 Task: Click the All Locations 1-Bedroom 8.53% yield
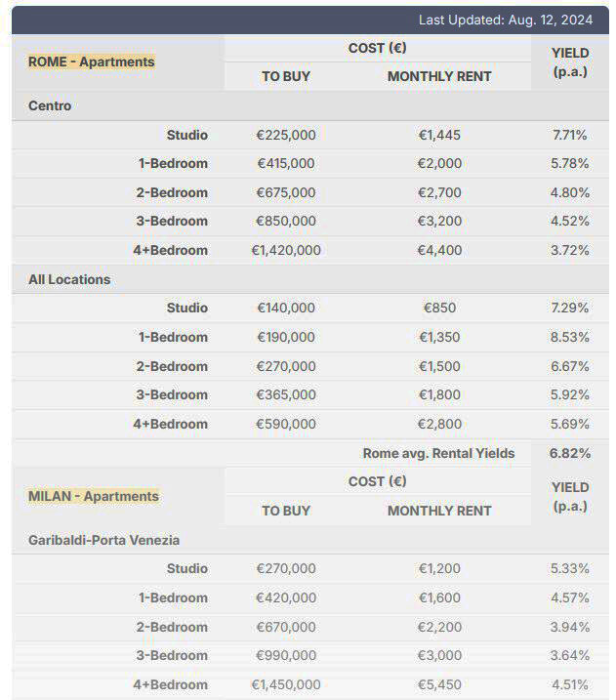coord(570,337)
